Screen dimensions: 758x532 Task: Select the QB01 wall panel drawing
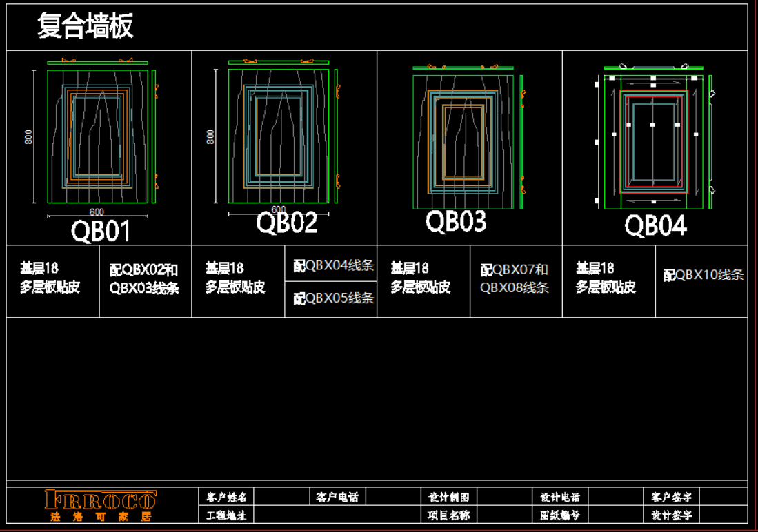pos(97,136)
